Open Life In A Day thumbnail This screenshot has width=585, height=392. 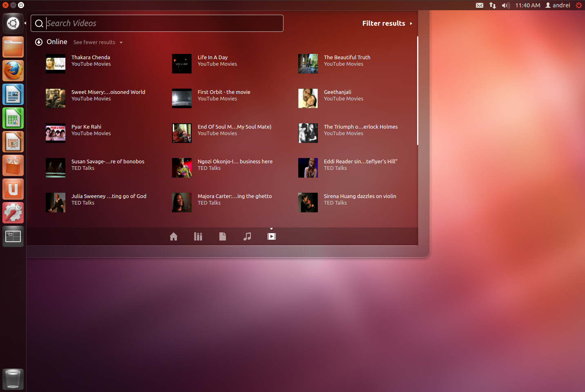click(182, 64)
